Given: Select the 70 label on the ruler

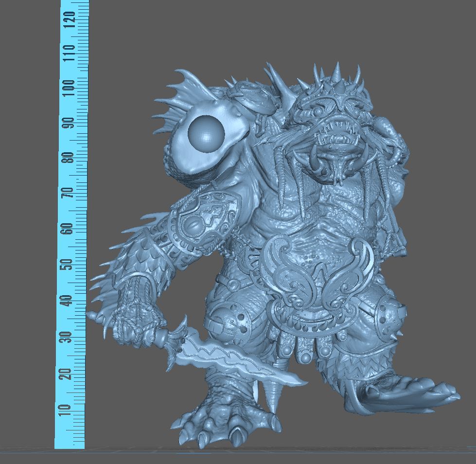Looking at the screenshot, I should click(x=71, y=193).
